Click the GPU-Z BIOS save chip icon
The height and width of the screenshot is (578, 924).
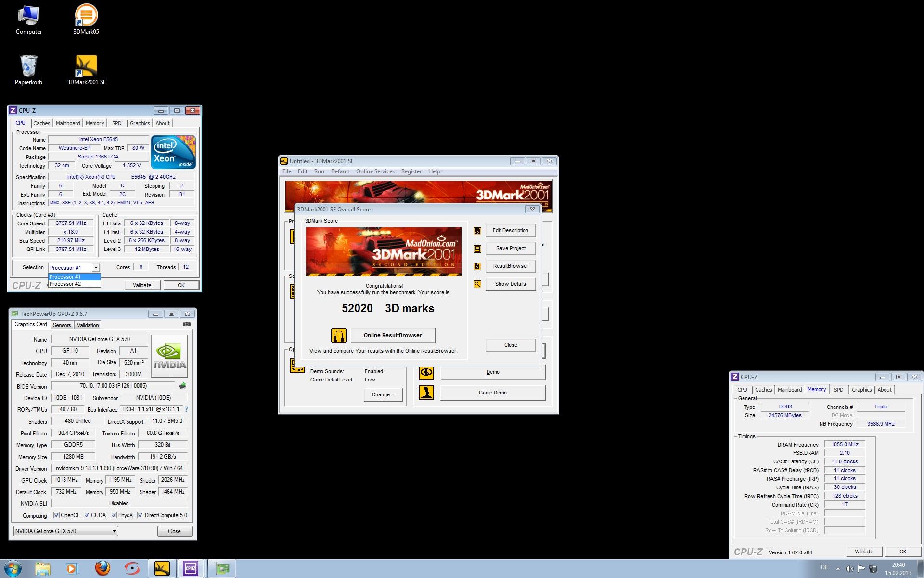(182, 386)
